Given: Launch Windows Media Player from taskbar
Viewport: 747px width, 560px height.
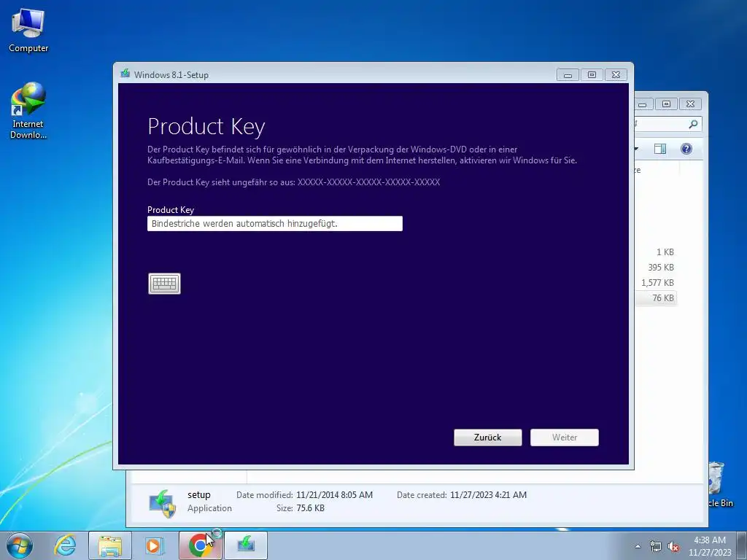Looking at the screenshot, I should pos(155,545).
